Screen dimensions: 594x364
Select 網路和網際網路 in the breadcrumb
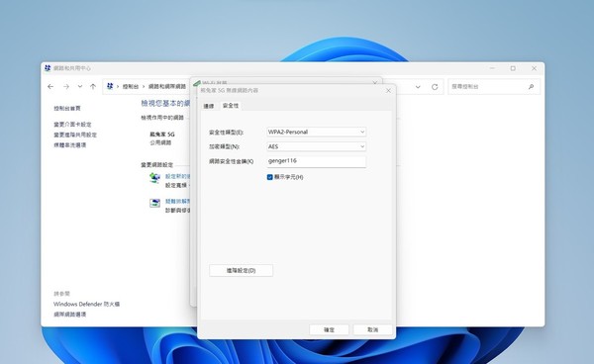167,87
